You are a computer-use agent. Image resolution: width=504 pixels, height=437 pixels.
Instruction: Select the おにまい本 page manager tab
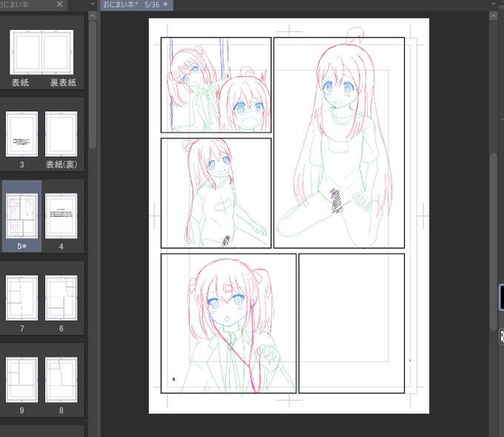coord(33,4)
